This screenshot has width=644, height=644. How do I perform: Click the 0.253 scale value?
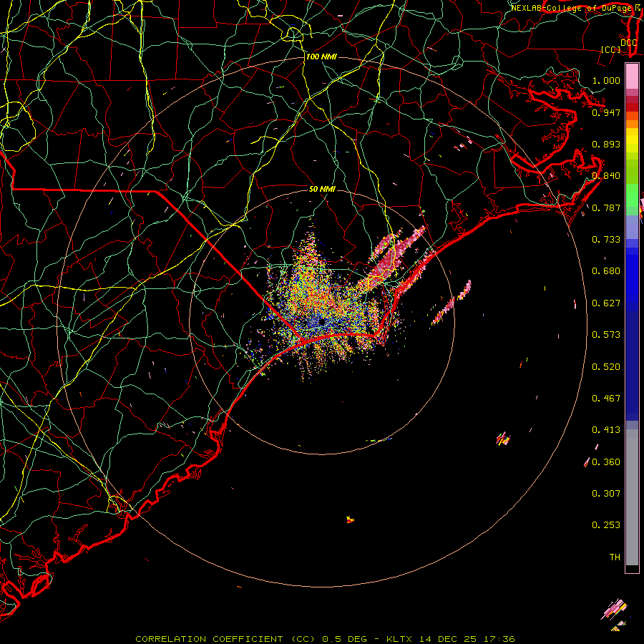[606, 525]
